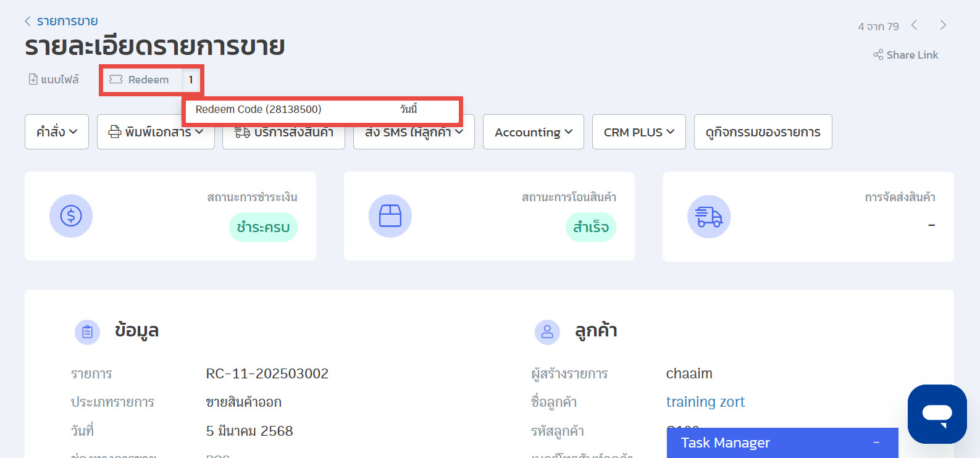Screen dimensions: 980x458
Task: Go to previous record arrow
Action: coord(915,25)
